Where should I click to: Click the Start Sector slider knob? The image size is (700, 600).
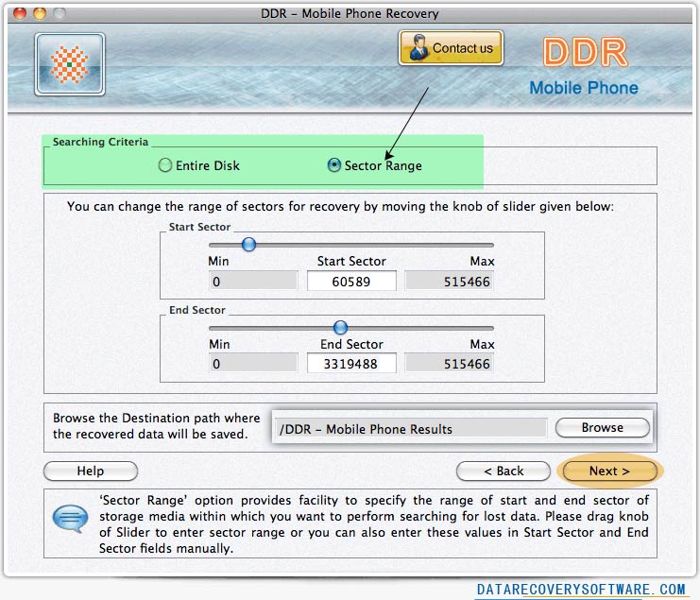pos(248,244)
